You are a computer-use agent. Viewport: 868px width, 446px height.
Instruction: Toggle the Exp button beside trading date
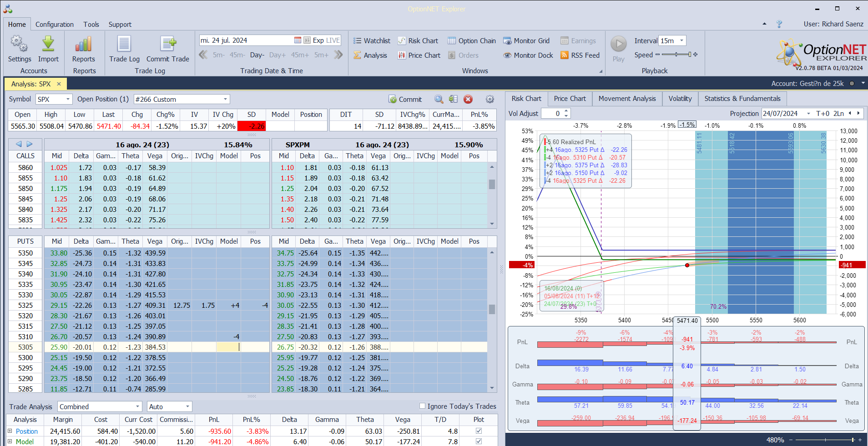point(318,40)
